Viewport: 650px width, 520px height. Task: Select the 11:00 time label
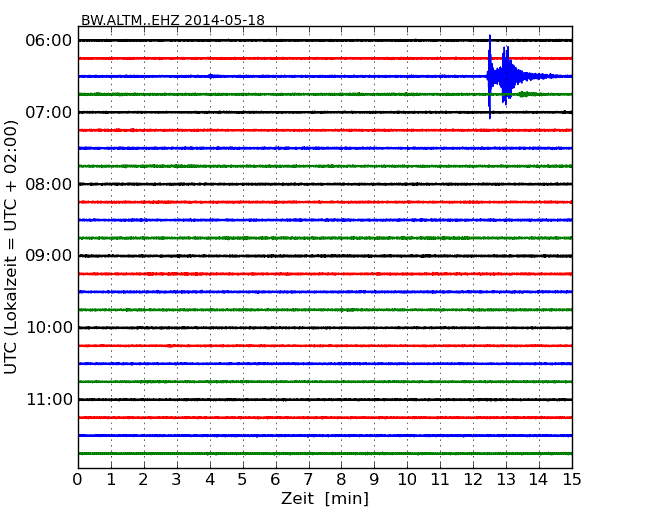(49, 399)
